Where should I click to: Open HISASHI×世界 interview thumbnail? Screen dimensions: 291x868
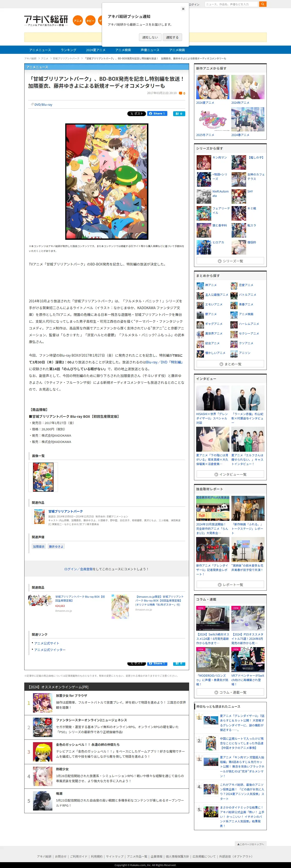click(x=212, y=398)
